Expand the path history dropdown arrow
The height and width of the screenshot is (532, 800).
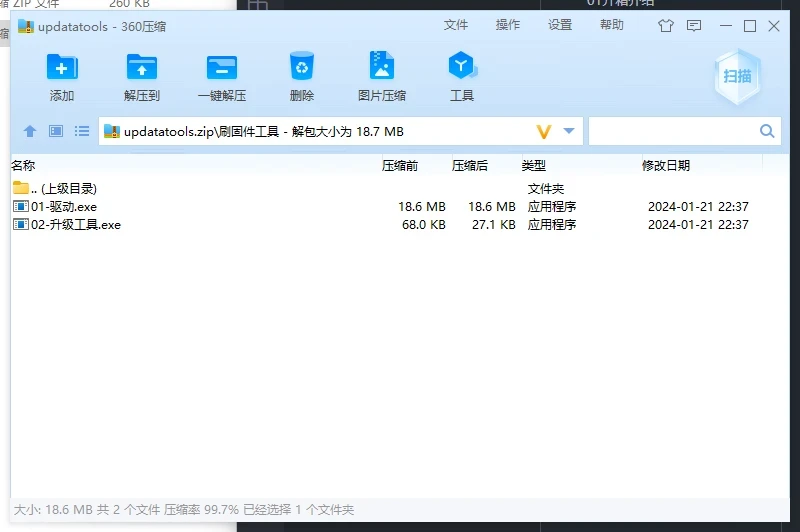569,131
